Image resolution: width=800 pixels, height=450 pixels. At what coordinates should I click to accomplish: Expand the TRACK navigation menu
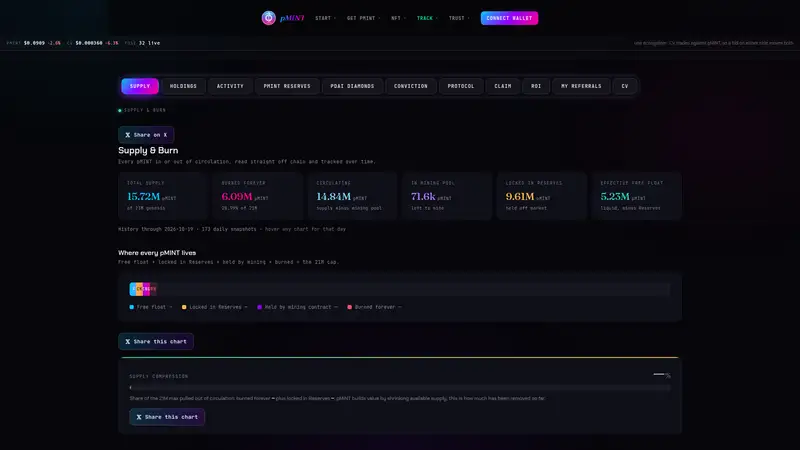point(427,18)
